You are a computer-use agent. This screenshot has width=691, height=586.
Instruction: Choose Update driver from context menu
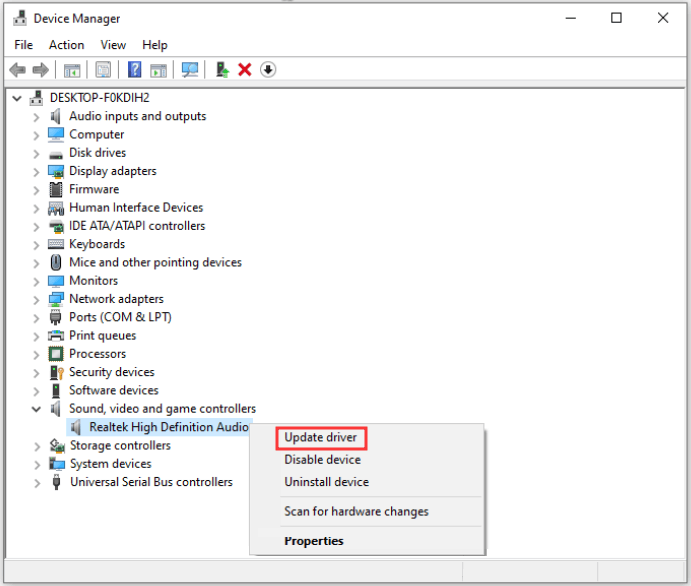pos(321,438)
